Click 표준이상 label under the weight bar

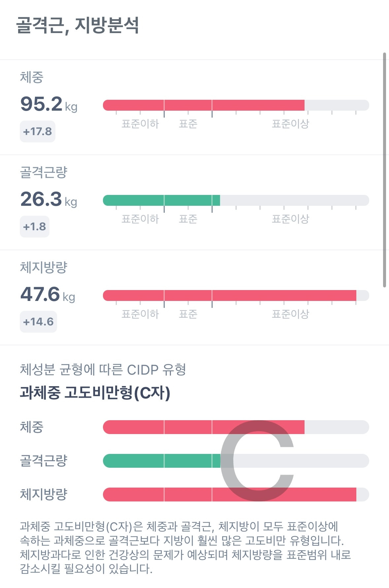(290, 124)
